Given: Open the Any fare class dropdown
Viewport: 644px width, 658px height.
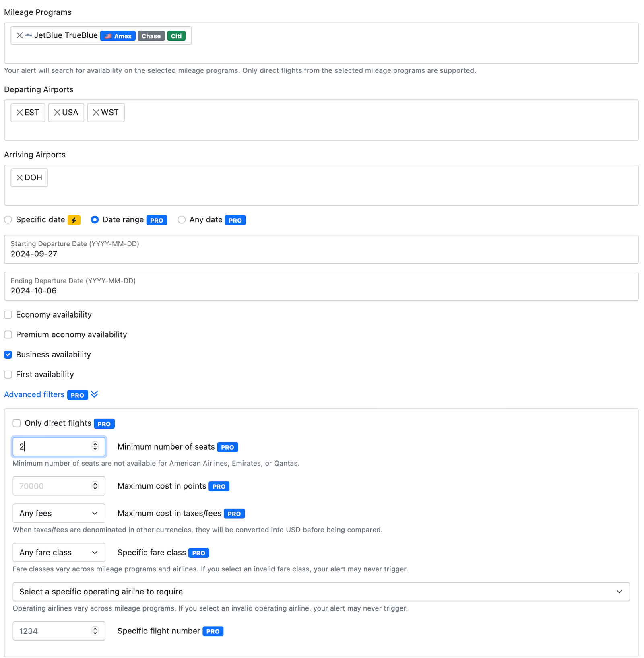Looking at the screenshot, I should [59, 553].
